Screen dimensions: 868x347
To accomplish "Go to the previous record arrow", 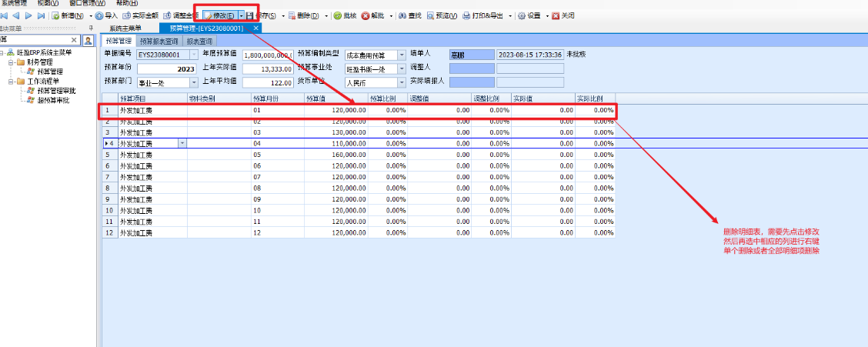I will 15,15.
